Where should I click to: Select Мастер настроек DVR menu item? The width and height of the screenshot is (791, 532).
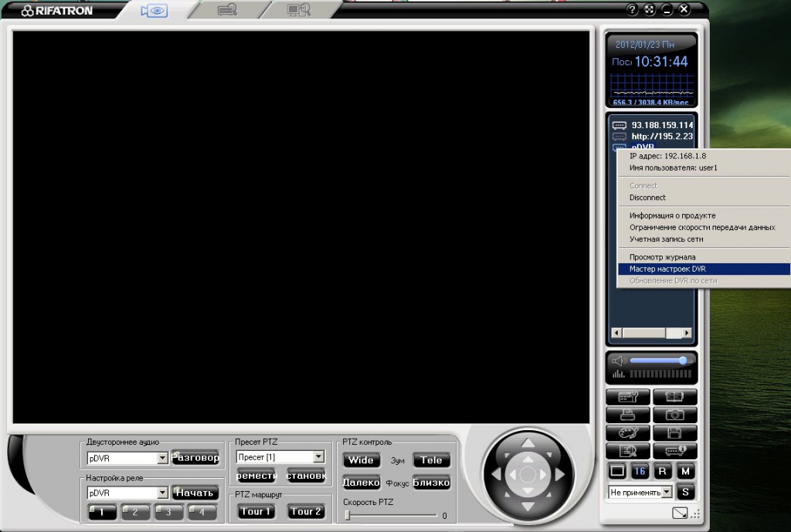click(x=667, y=269)
